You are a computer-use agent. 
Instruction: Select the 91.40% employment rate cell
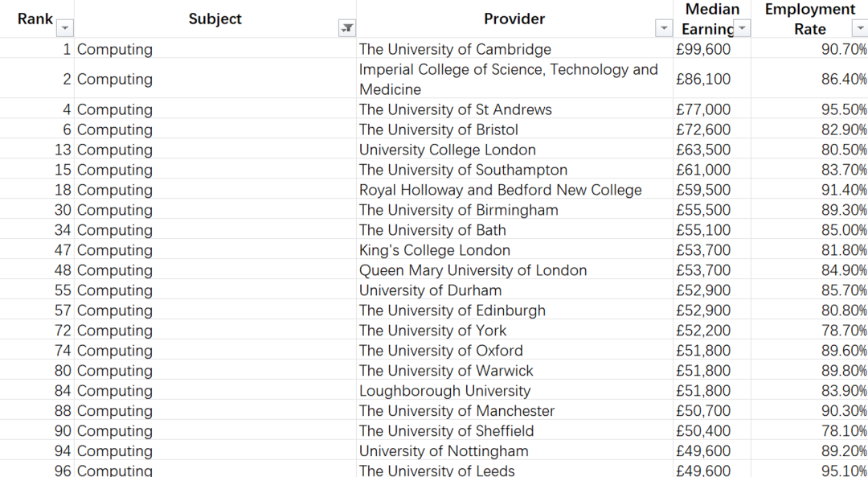(x=809, y=190)
